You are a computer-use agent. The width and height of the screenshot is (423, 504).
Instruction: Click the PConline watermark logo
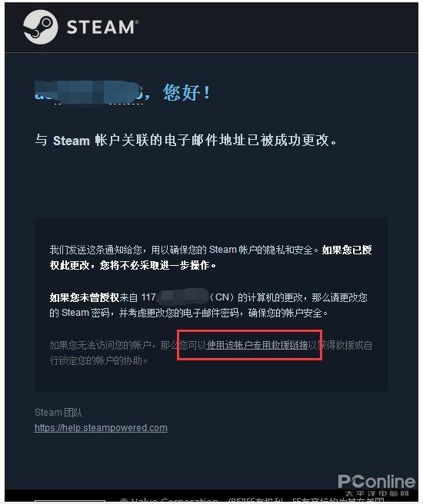click(376, 482)
